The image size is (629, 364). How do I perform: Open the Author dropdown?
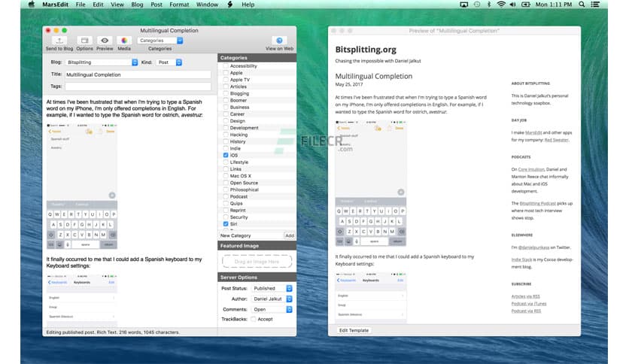(x=272, y=299)
